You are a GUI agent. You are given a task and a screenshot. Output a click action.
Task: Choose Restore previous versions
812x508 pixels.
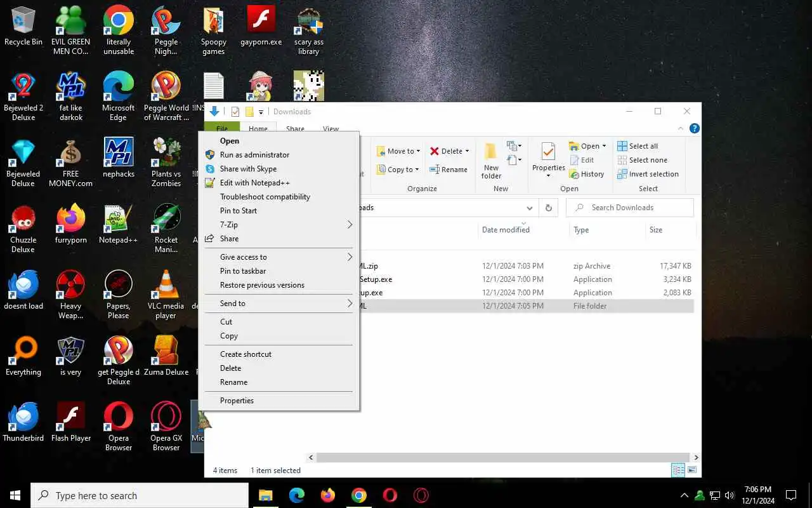point(278,285)
